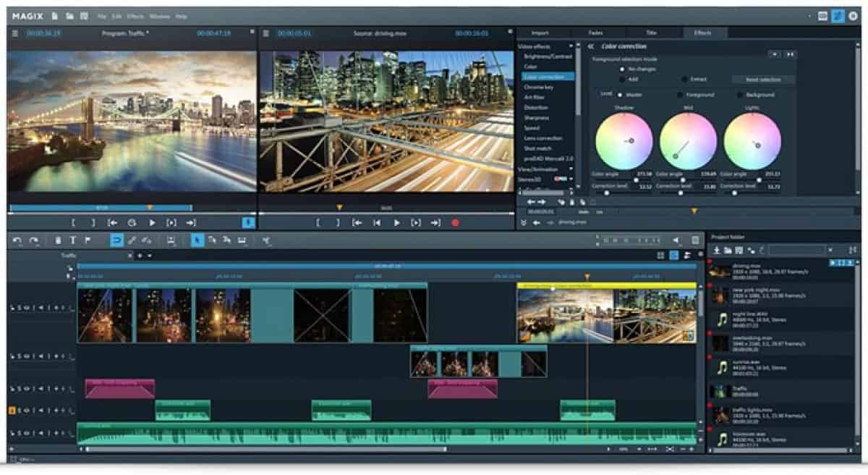Expand the Video effects dropdown list
This screenshot has height=475, width=868.
(x=570, y=45)
